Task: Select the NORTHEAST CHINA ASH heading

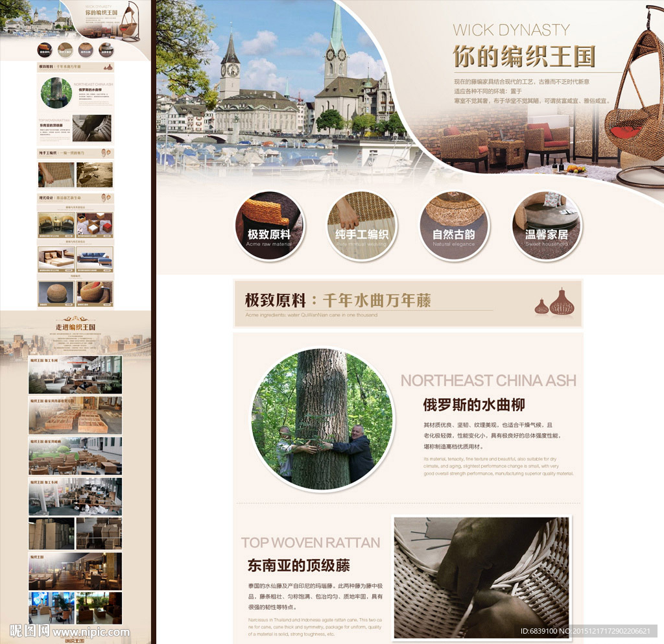Action: [x=488, y=380]
